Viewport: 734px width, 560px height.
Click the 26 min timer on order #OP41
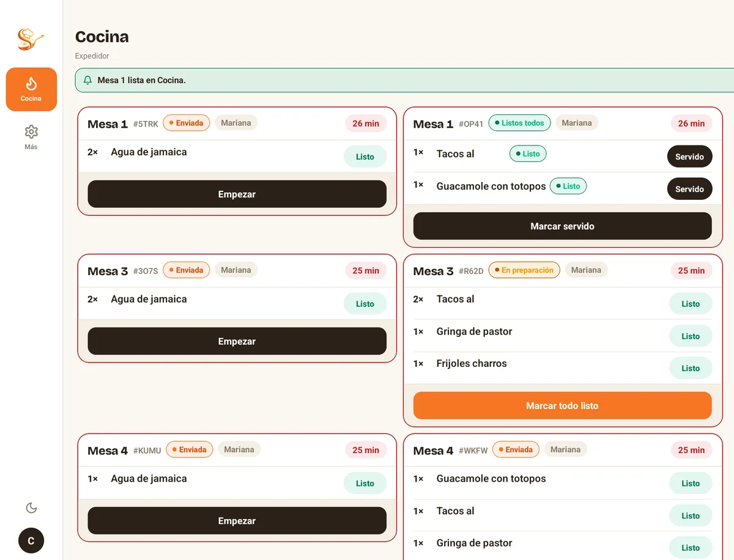[x=691, y=123]
